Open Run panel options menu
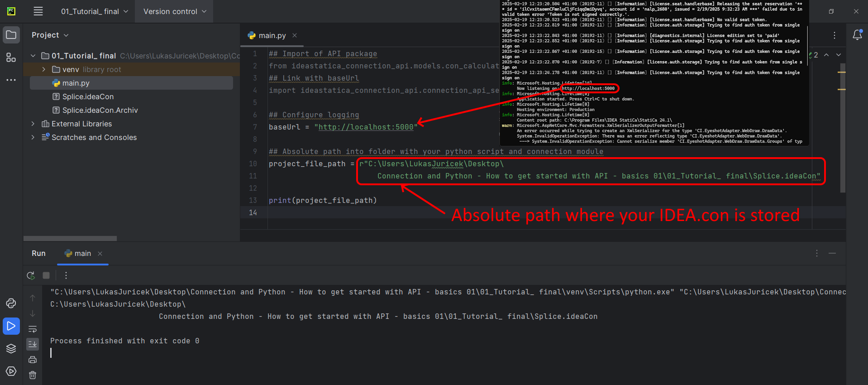This screenshot has width=868, height=385. [x=817, y=253]
